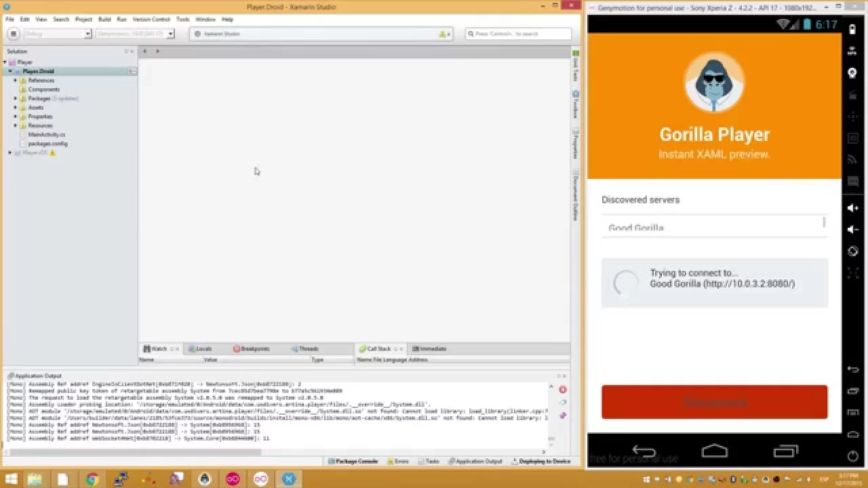Open the View menu
This screenshot has width=868, height=488.
point(41,20)
